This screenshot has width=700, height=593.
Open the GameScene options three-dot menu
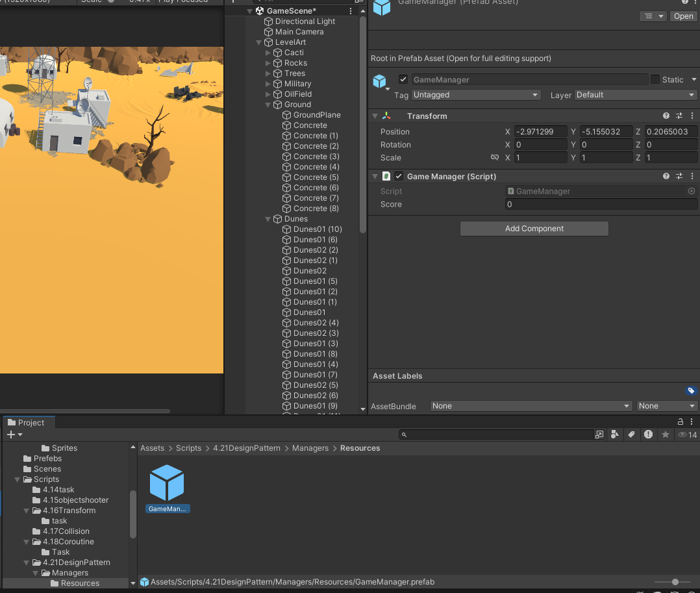pyautogui.click(x=351, y=10)
